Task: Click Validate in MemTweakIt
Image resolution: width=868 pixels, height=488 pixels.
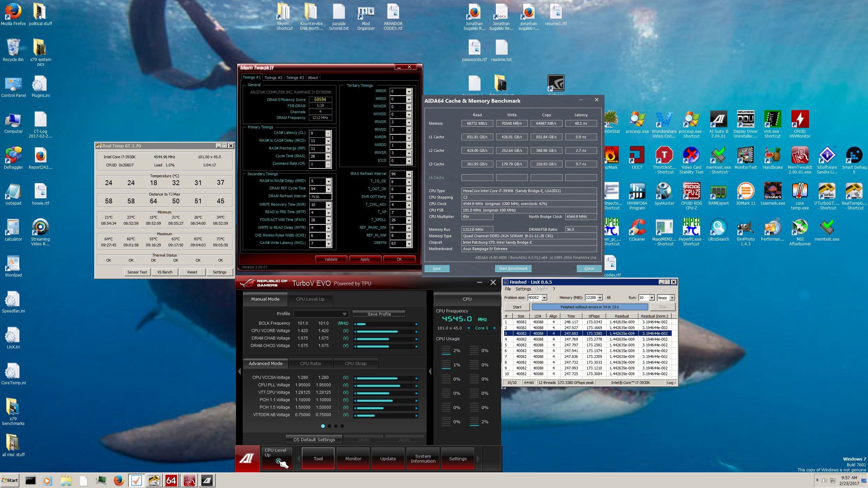Action: pos(331,259)
